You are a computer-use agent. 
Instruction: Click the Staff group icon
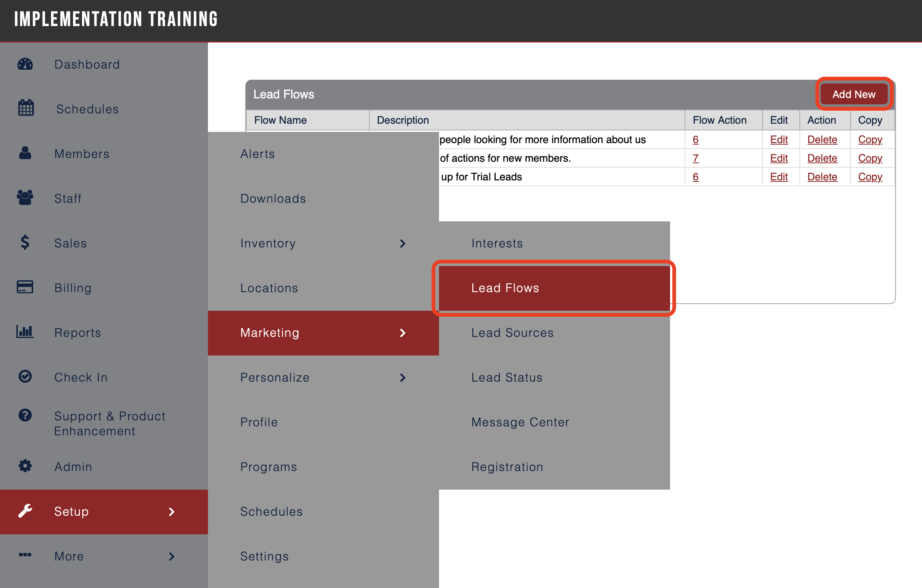[25, 198]
